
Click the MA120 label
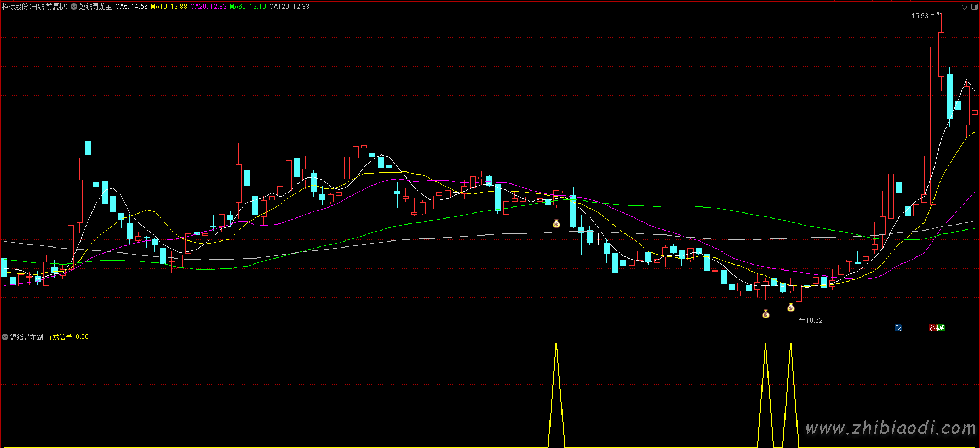tap(289, 7)
